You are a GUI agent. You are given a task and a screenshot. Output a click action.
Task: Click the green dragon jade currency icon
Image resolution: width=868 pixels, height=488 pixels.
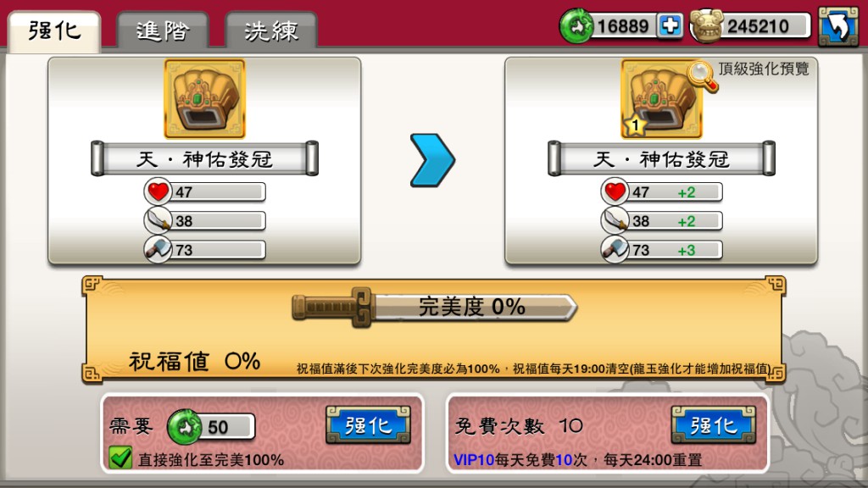click(x=576, y=25)
